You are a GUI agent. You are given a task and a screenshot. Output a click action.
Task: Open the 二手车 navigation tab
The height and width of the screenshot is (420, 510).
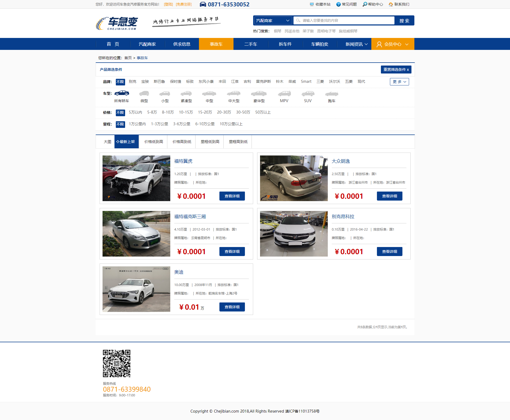tap(250, 44)
